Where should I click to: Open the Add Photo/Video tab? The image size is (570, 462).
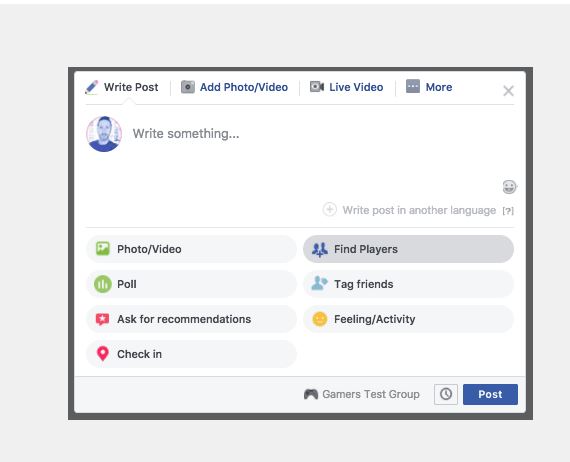coord(234,87)
